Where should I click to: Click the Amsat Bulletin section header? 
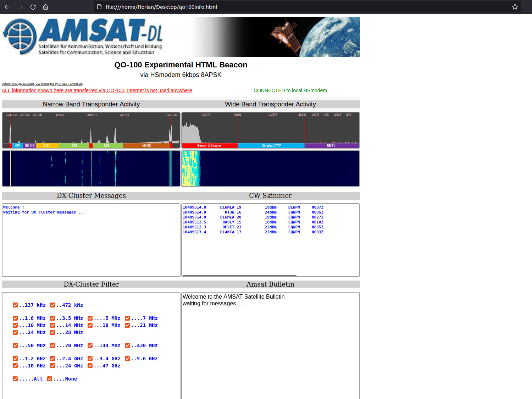[x=270, y=284]
